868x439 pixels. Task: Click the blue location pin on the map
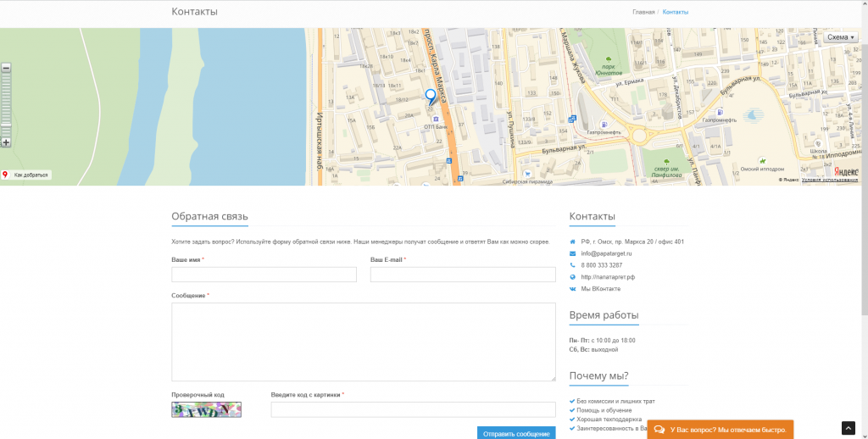[431, 97]
